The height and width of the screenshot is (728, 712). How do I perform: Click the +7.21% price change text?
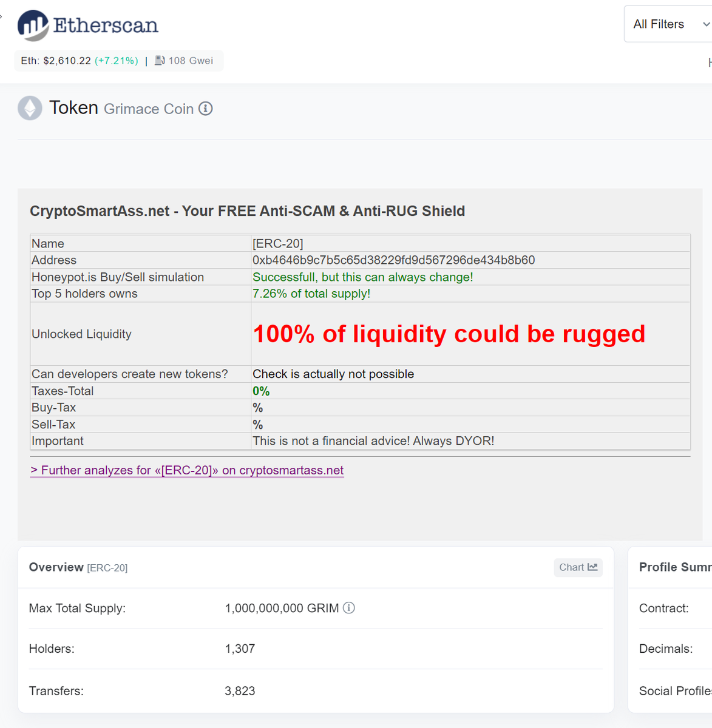pyautogui.click(x=117, y=61)
